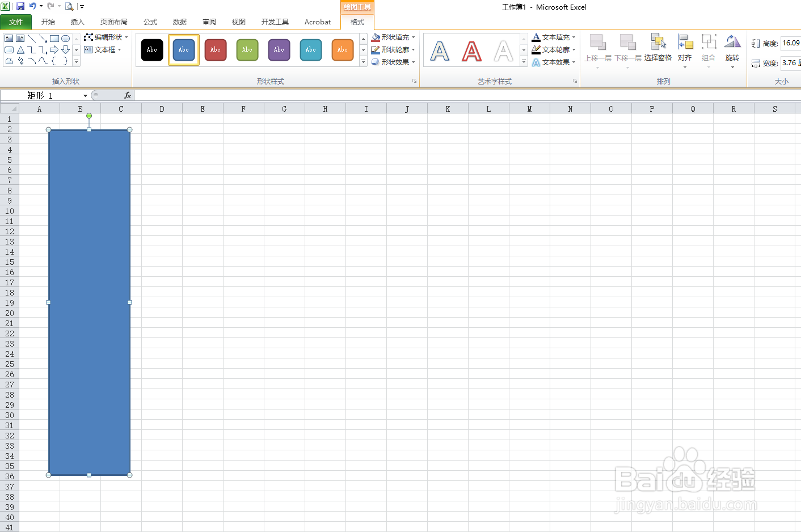Select the 椭圆 shape tool

64,38
